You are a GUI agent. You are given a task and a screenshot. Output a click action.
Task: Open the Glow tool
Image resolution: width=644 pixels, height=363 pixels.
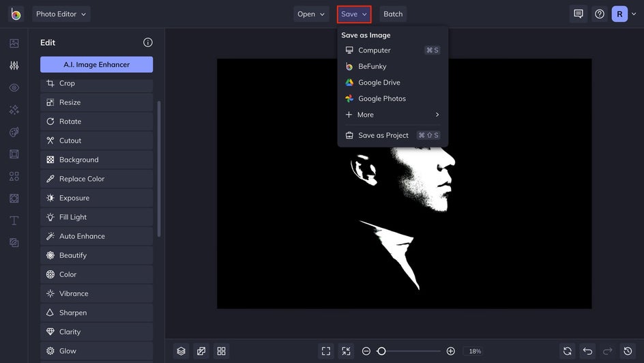(96, 351)
